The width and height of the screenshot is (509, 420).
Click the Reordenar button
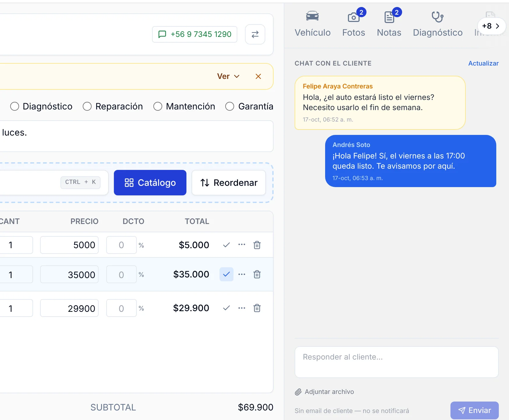229,183
